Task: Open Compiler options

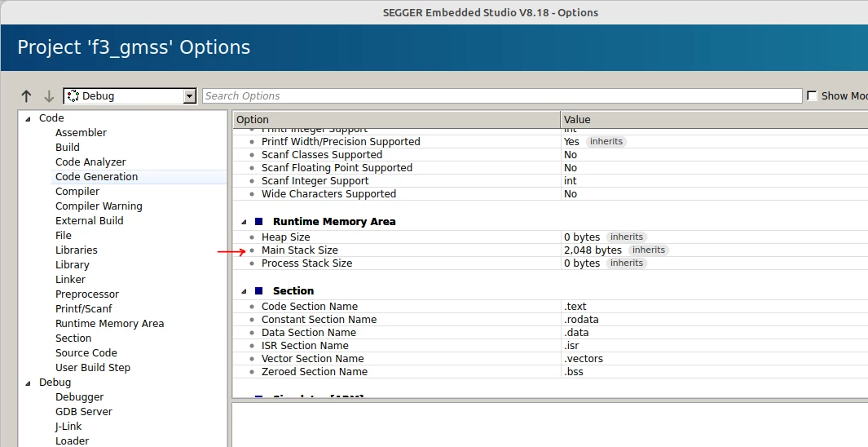Action: point(77,191)
